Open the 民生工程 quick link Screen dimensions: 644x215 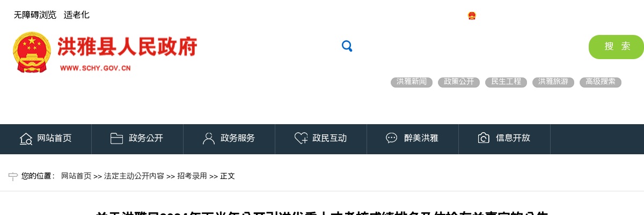pyautogui.click(x=506, y=82)
